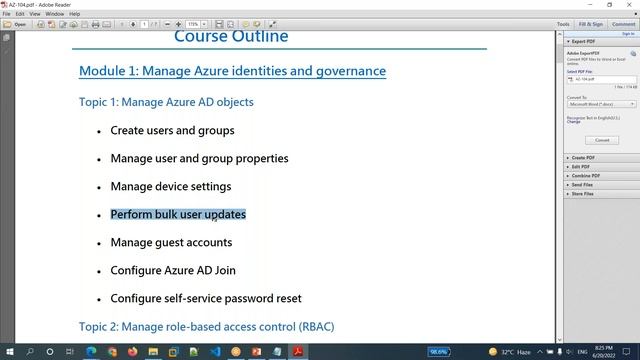The image size is (640, 360).
Task: Click 'Topic 2: Manage role-based access control' heading
Action: 207,327
